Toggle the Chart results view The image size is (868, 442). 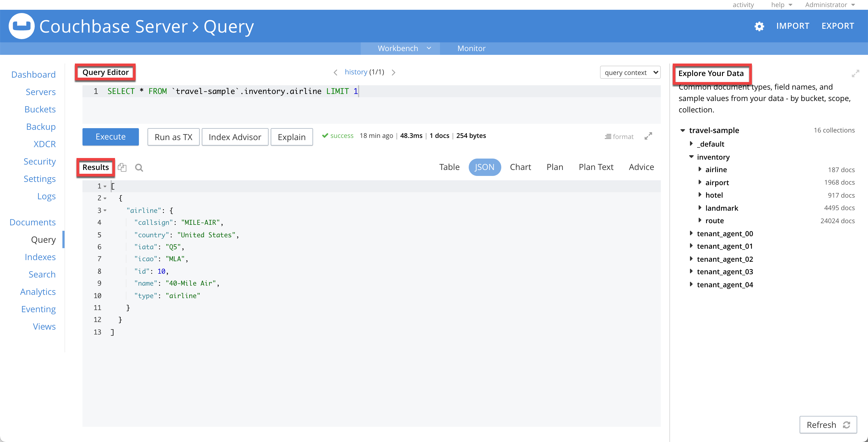520,167
